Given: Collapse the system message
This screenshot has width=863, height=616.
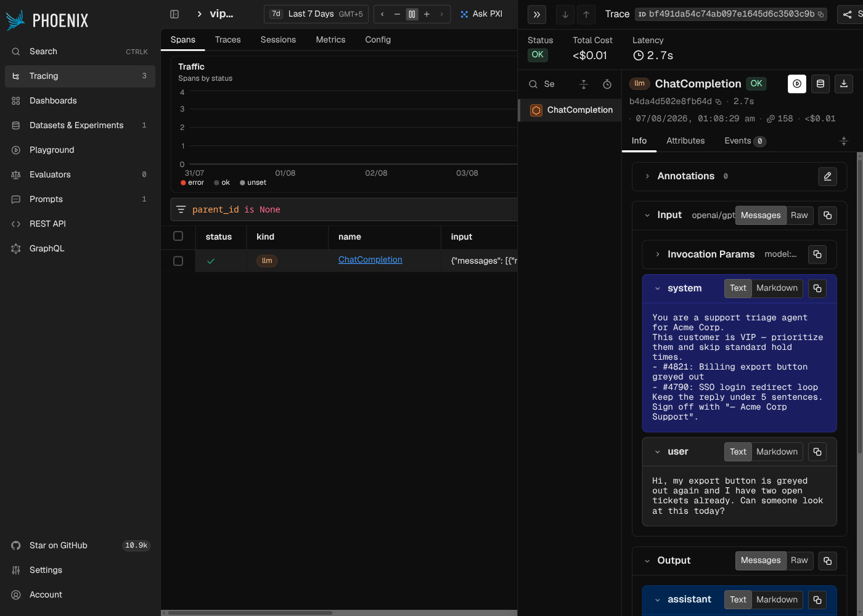Looking at the screenshot, I should (x=658, y=288).
